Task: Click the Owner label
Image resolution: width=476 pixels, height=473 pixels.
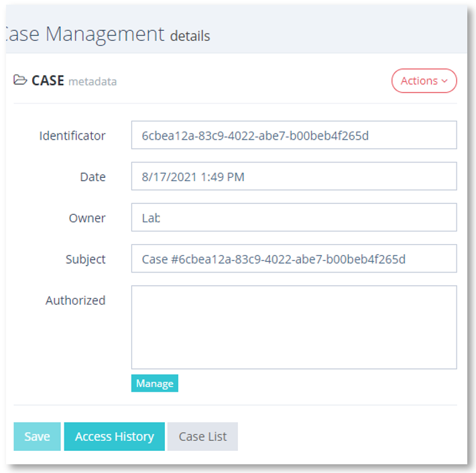Action: click(87, 218)
